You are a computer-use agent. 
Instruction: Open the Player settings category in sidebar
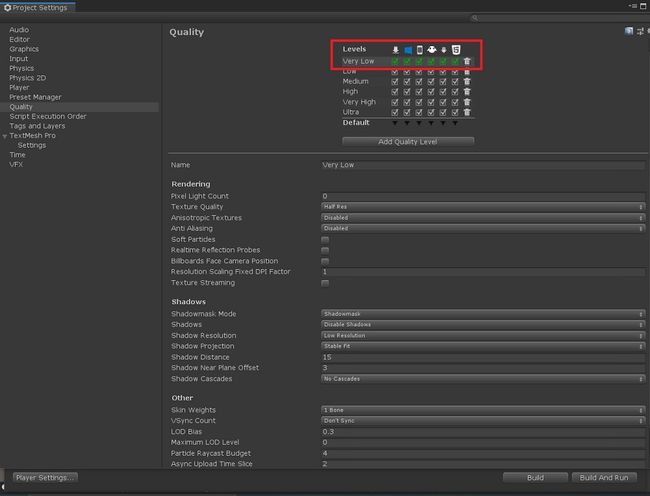pos(19,87)
